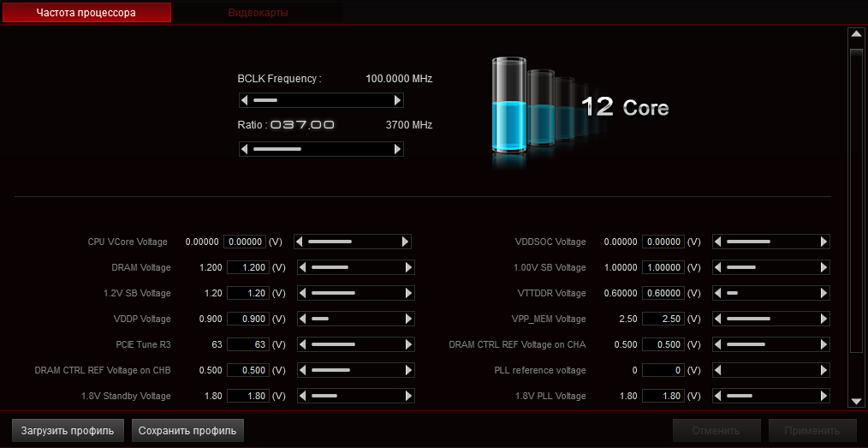Decrease VPP_MEM Voltage left arrow
The width and height of the screenshot is (868, 448).
pyautogui.click(x=718, y=319)
